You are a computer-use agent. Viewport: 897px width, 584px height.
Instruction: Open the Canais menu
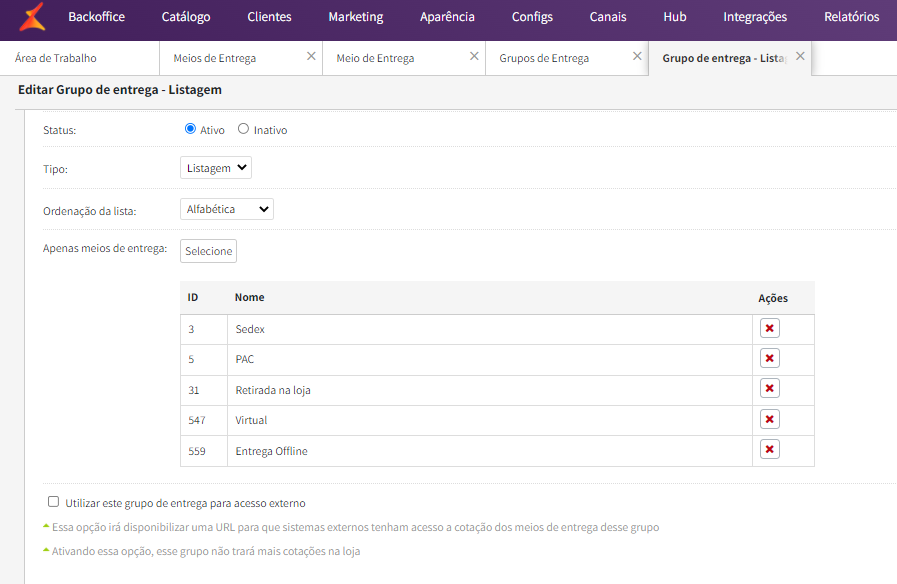click(x=608, y=17)
